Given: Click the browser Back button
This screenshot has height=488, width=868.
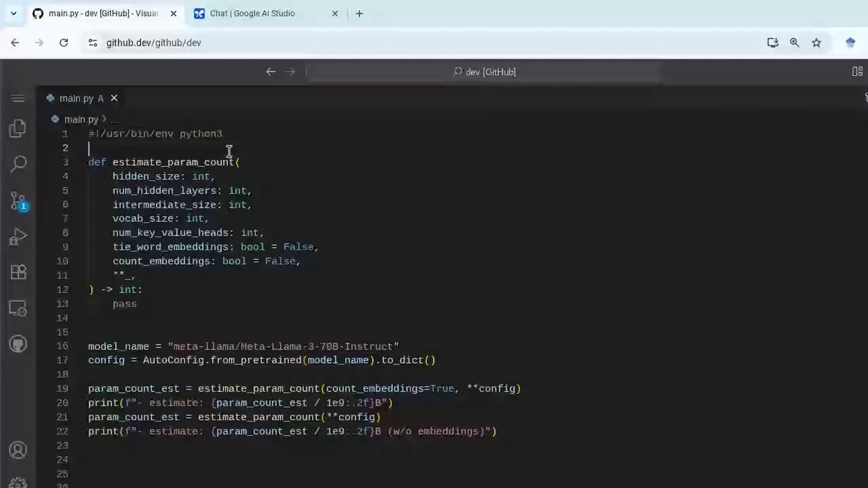Looking at the screenshot, I should (x=15, y=43).
